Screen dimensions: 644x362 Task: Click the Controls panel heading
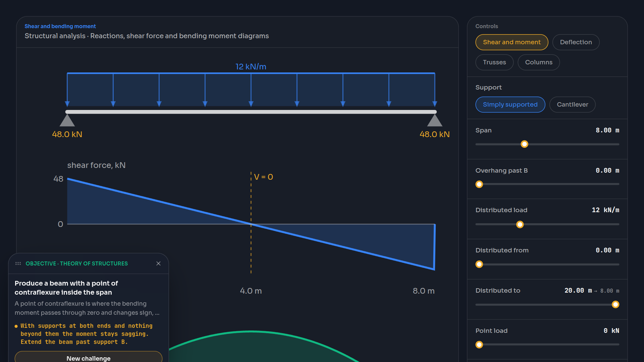pos(487,26)
